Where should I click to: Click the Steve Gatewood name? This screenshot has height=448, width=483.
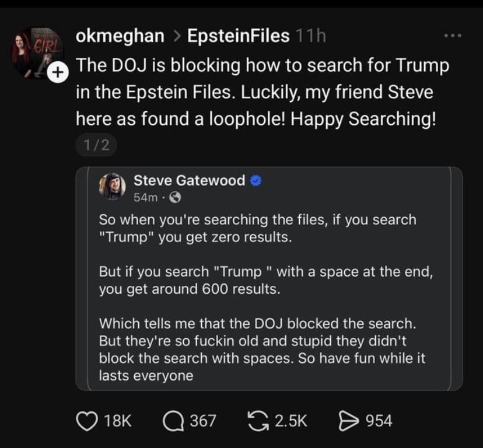click(189, 181)
